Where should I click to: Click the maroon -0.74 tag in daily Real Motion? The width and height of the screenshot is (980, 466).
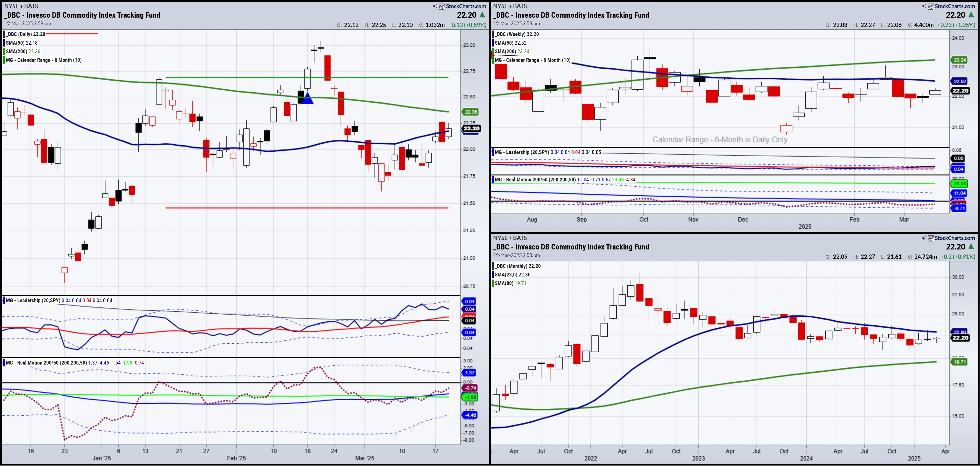click(470, 388)
